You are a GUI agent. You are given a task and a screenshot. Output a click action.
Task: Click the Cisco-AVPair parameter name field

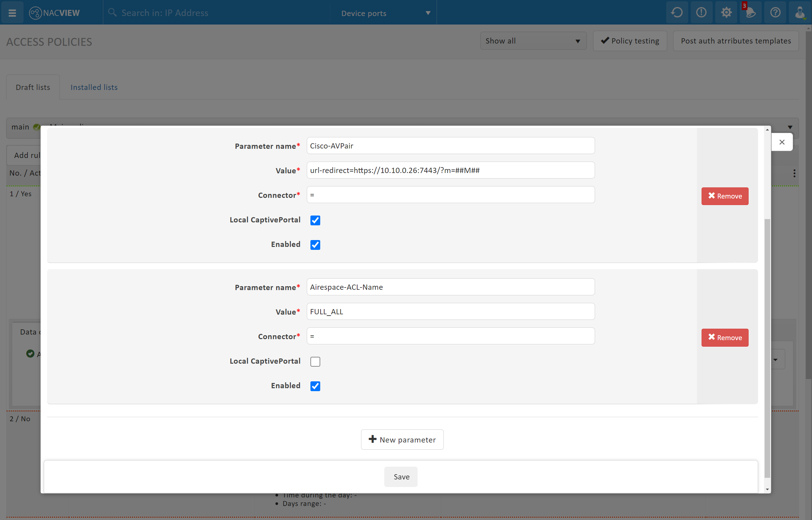[x=450, y=146]
